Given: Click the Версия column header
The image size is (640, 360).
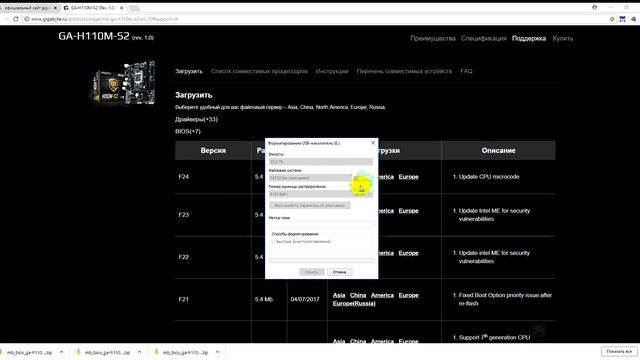Looking at the screenshot, I should click(x=213, y=151).
